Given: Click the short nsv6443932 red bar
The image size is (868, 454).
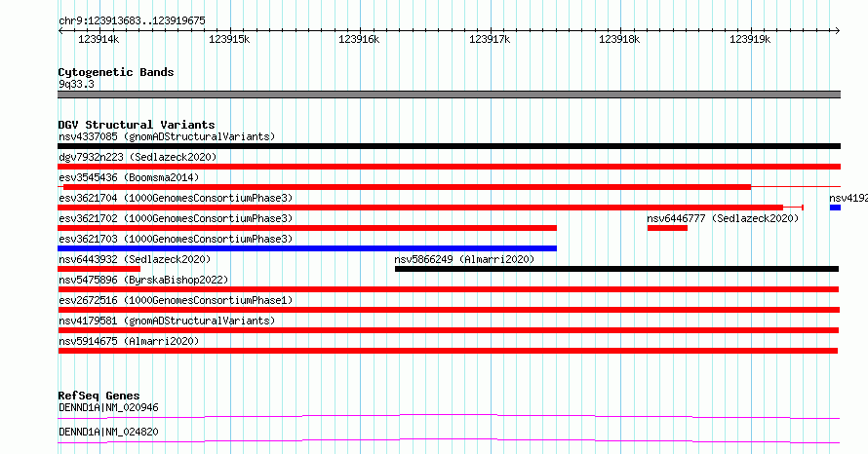Looking at the screenshot, I should (99, 269).
